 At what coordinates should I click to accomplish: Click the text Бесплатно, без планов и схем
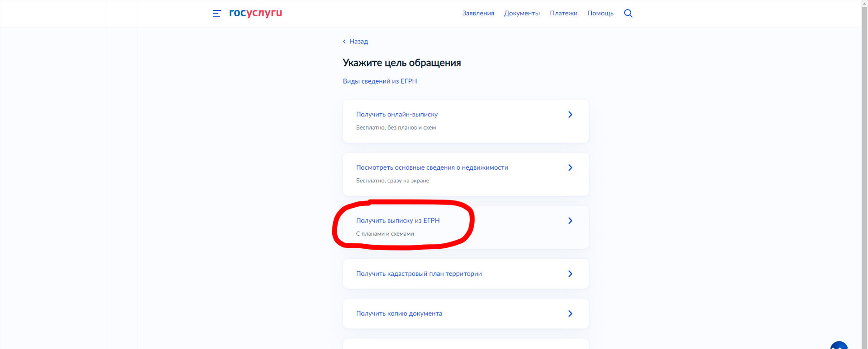(396, 127)
